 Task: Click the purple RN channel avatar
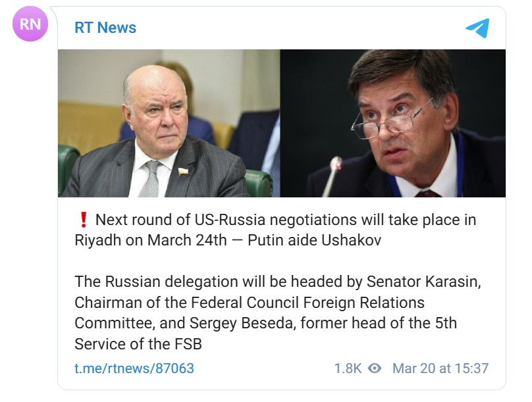[30, 24]
